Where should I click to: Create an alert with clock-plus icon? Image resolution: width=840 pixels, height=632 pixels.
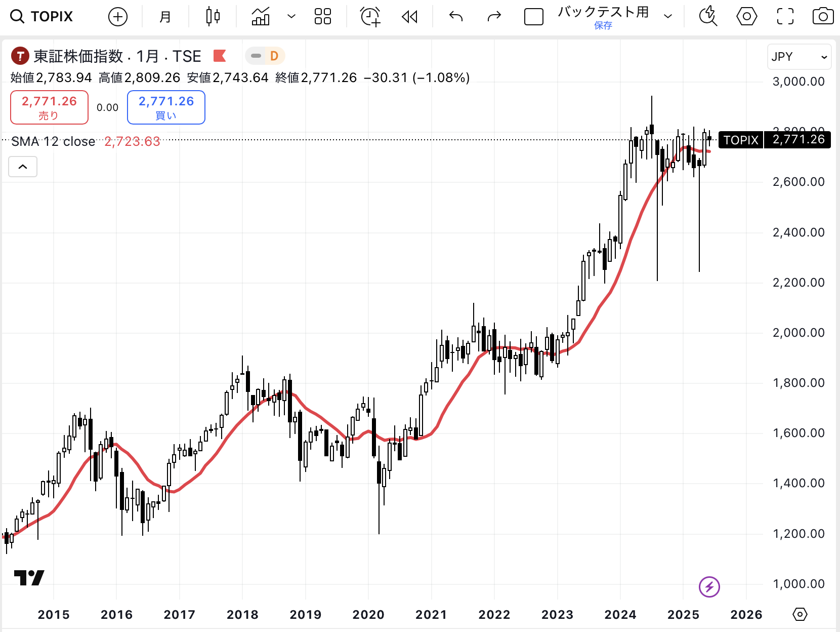point(370,17)
